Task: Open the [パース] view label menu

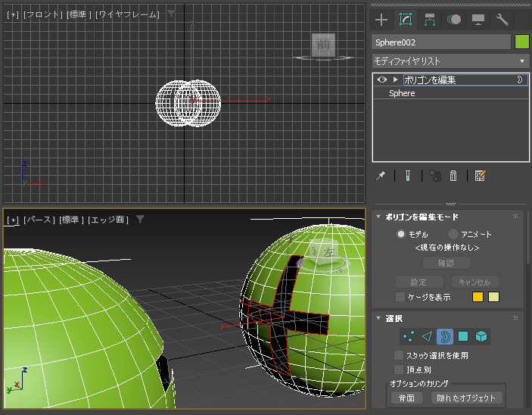Action: 39,220
